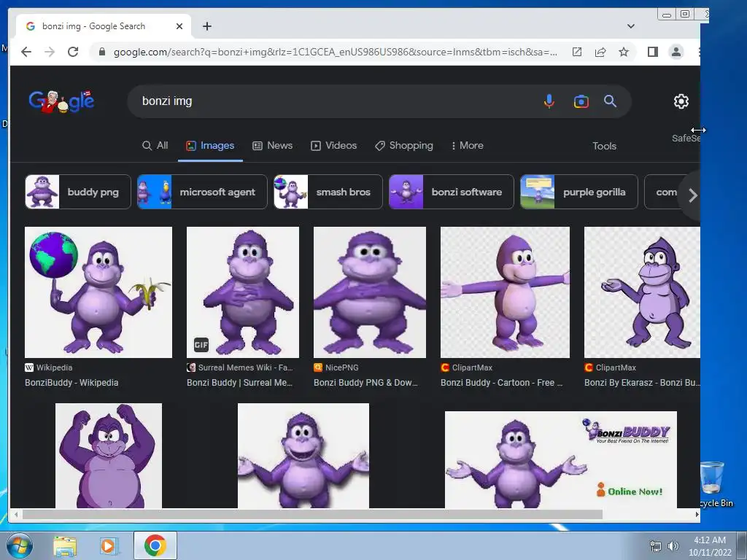
Task: Open a new tab with plus button
Action: click(x=206, y=26)
